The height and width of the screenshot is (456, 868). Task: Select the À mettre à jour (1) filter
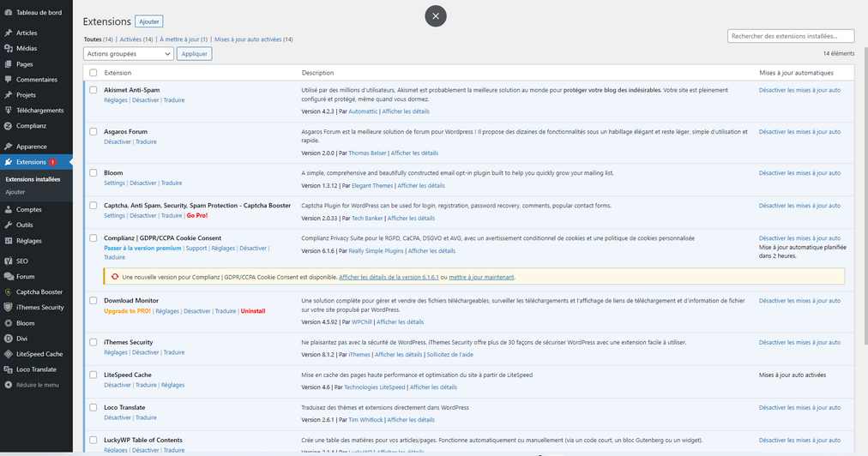184,39
